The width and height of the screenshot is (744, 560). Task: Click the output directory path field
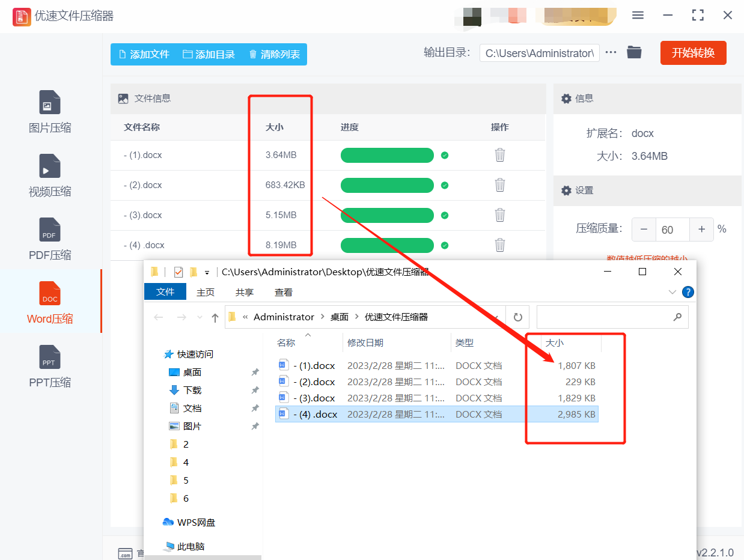[x=540, y=53]
